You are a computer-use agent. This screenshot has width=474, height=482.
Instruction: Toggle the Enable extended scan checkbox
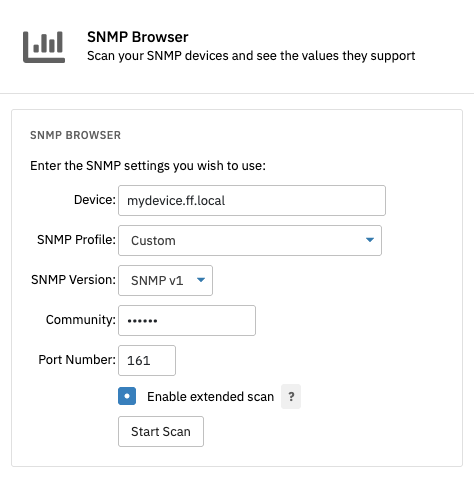pyautogui.click(x=127, y=396)
